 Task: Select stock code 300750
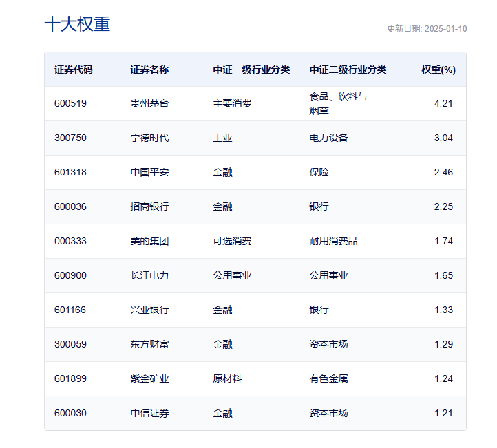coord(70,138)
